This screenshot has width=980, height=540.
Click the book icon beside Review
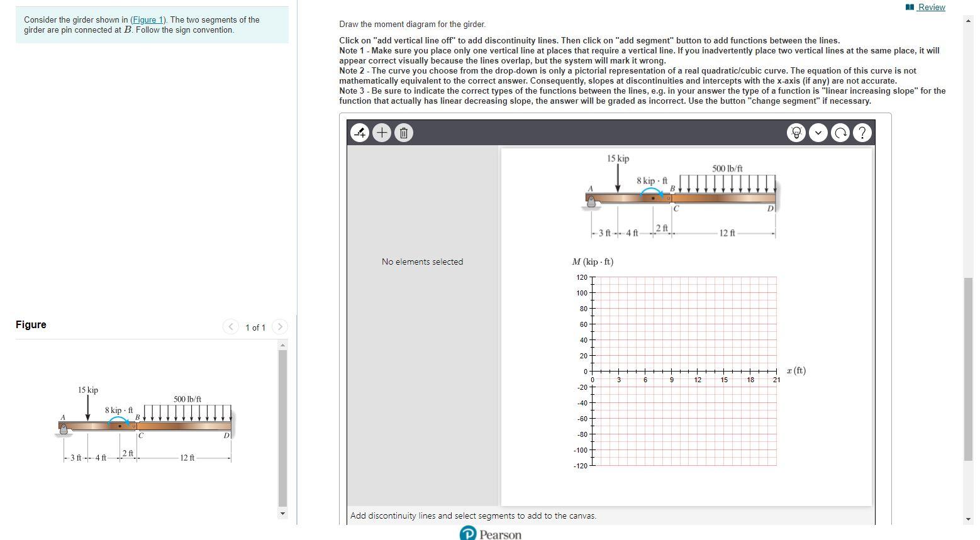910,7
